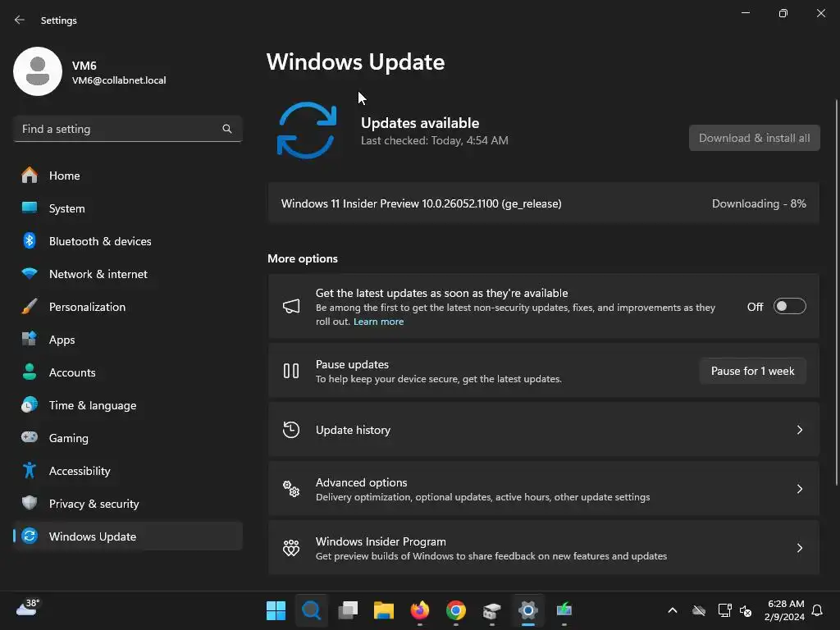This screenshot has height=630, width=840.
Task: Click the Windows Insider Program label
Action: (x=381, y=541)
